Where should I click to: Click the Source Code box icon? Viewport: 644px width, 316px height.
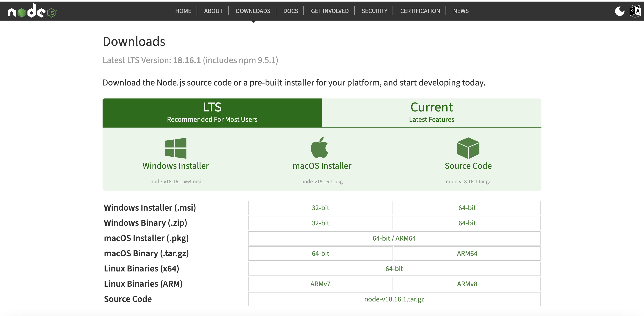pos(468,148)
